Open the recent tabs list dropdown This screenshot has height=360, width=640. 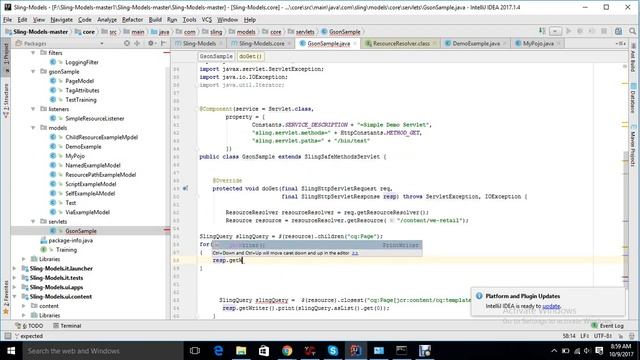[x=620, y=43]
